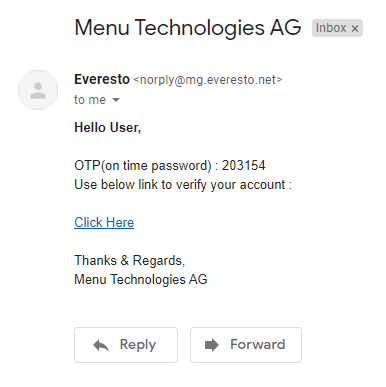Click the word "Forward" in the button
The height and width of the screenshot is (387, 386).
258,344
